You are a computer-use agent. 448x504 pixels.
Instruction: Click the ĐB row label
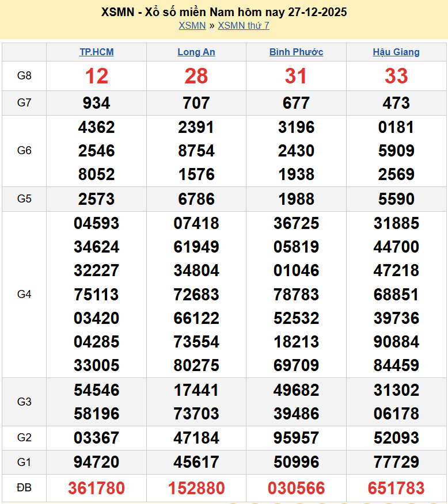coord(24,488)
